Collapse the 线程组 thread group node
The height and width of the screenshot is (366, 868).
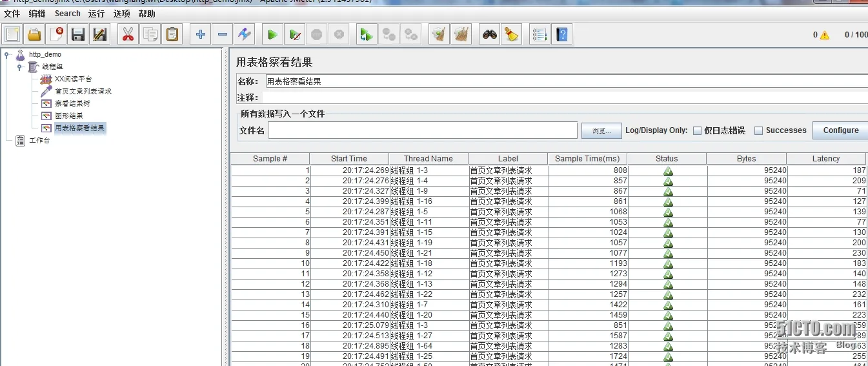[19, 66]
